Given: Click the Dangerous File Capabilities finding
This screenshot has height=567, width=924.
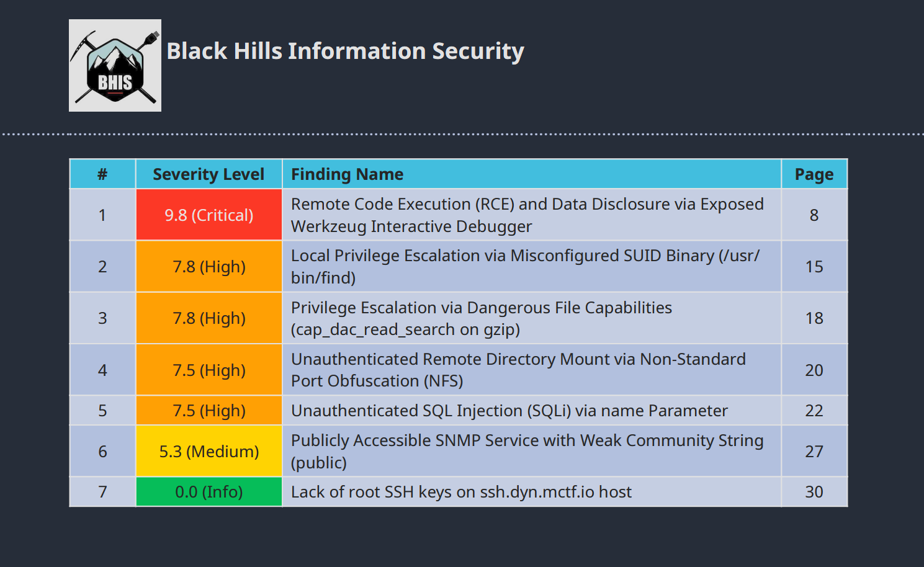Looking at the screenshot, I should (532, 318).
